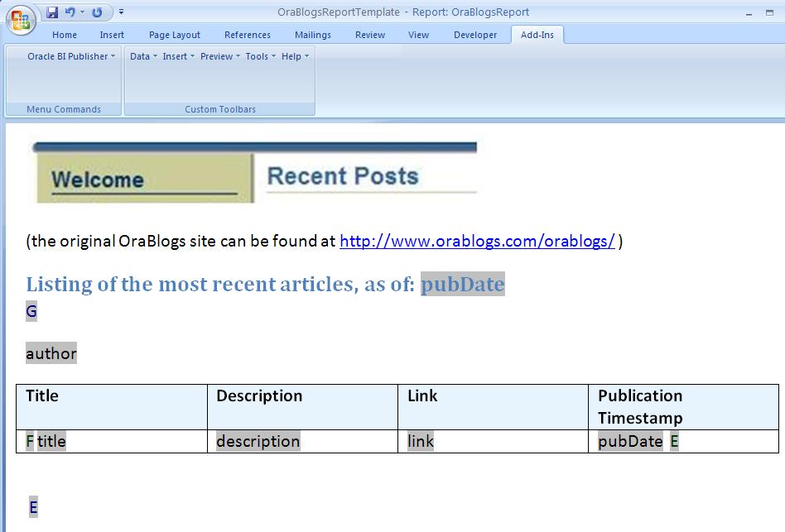Click the round Office button

point(21,20)
